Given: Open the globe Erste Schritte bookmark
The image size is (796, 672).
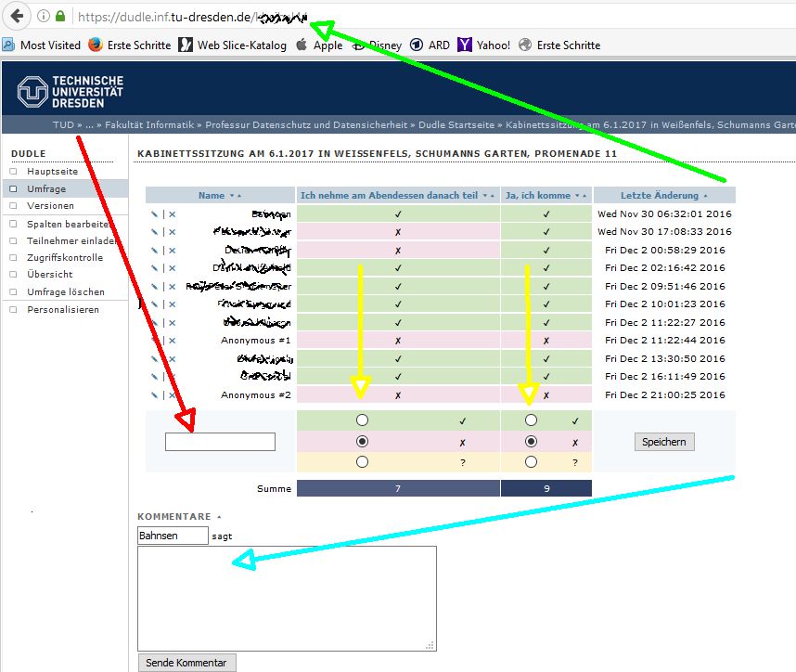Looking at the screenshot, I should tap(559, 45).
